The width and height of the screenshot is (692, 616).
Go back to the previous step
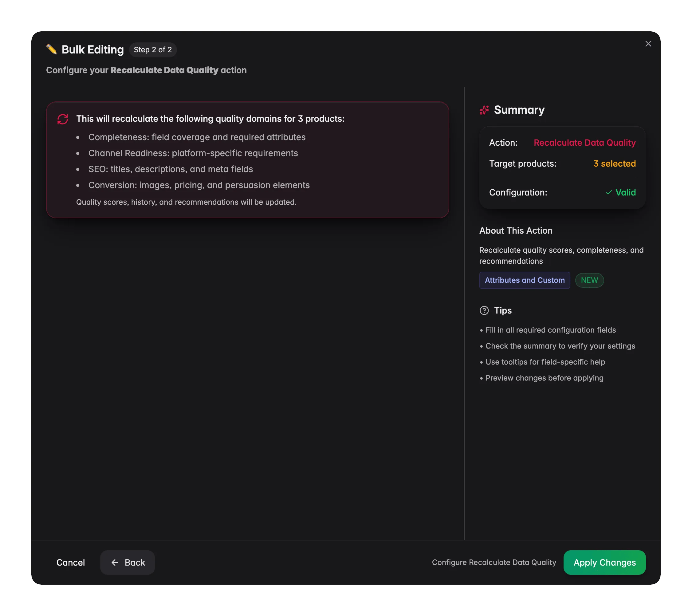127,562
